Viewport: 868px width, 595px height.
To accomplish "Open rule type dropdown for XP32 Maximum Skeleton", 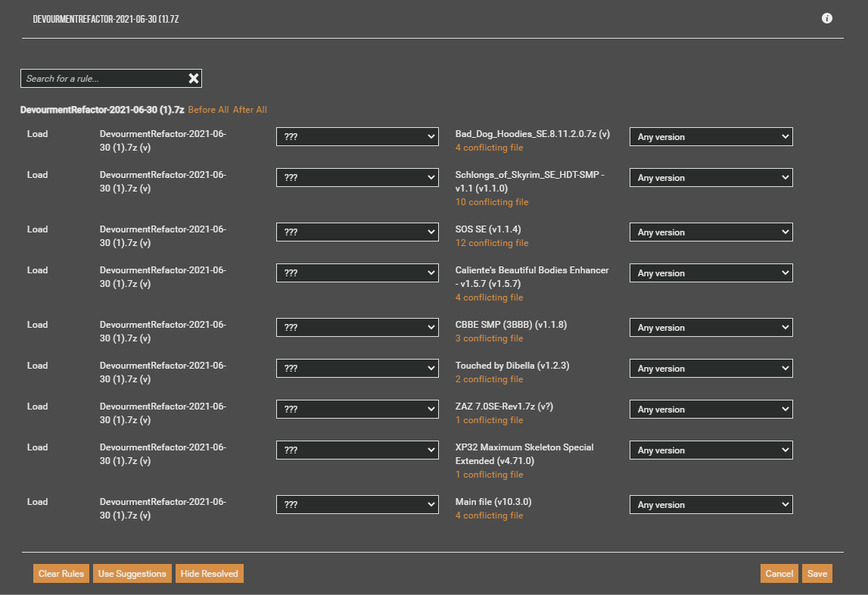I will pos(358,450).
